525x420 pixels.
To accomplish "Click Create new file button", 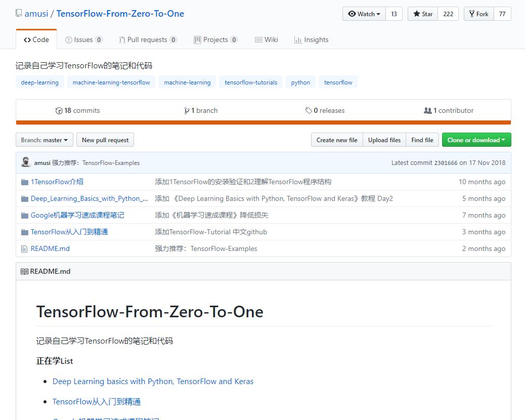I will (x=337, y=140).
